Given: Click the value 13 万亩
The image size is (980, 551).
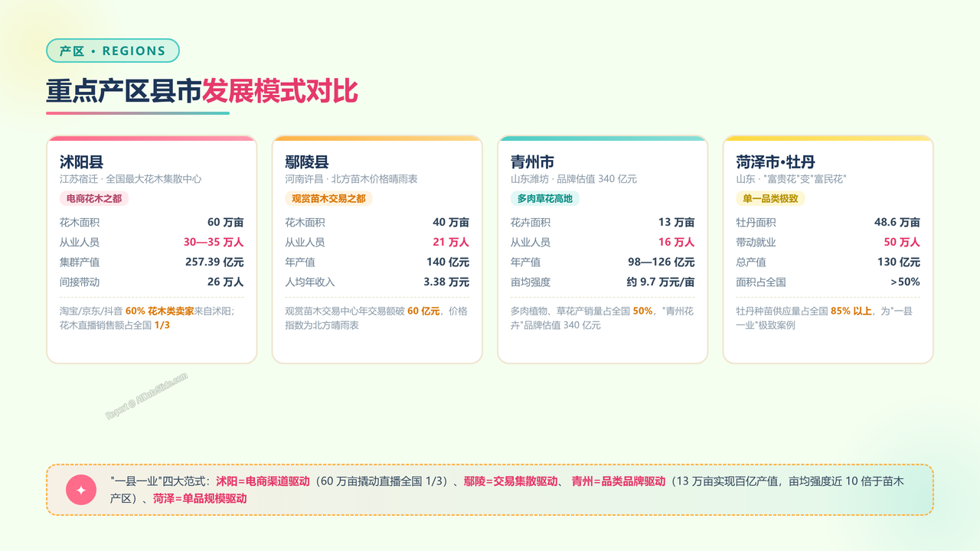Looking at the screenshot, I should click(677, 222).
